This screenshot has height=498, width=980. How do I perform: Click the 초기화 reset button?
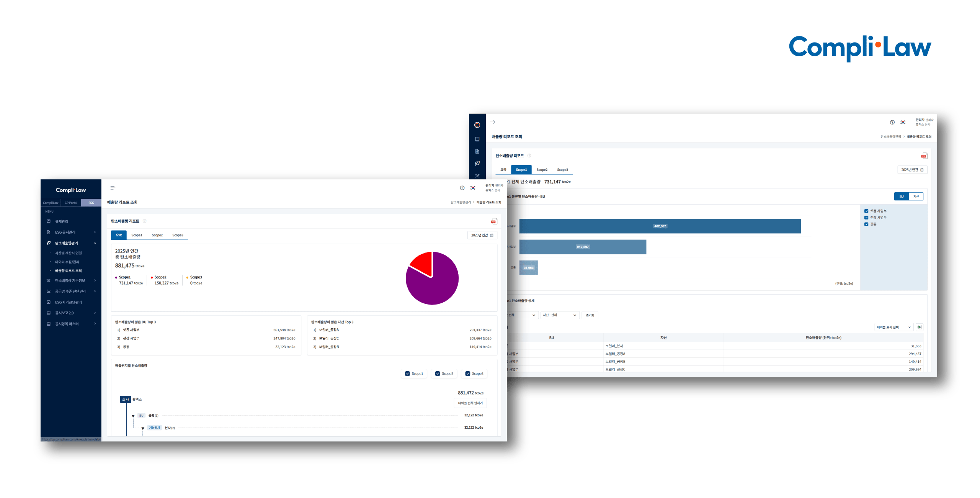590,315
